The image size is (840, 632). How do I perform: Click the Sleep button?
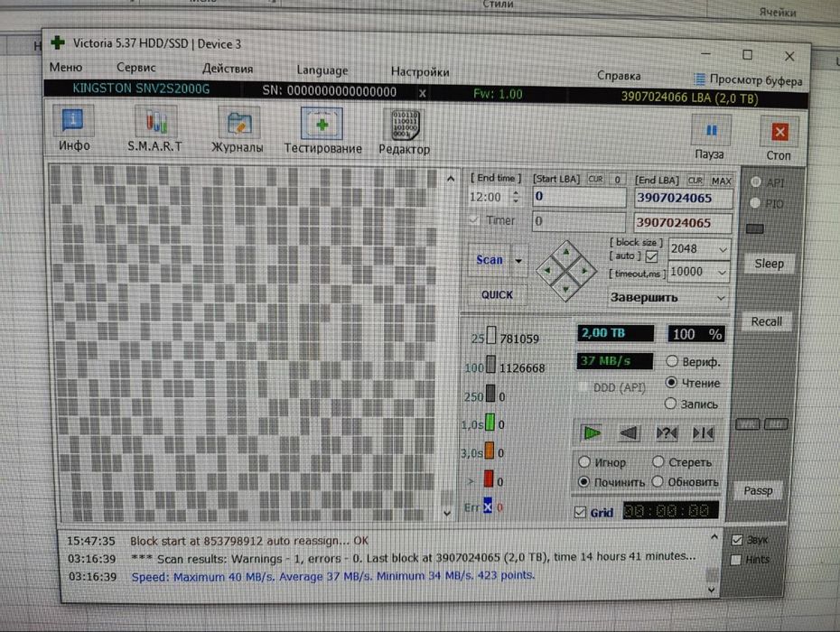click(x=769, y=264)
